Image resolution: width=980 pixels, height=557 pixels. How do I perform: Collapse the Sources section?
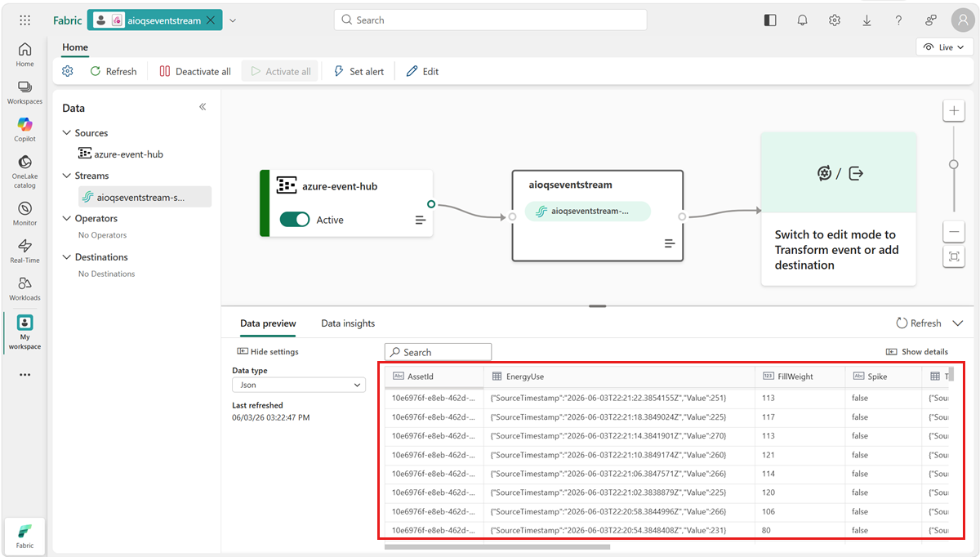[67, 133]
